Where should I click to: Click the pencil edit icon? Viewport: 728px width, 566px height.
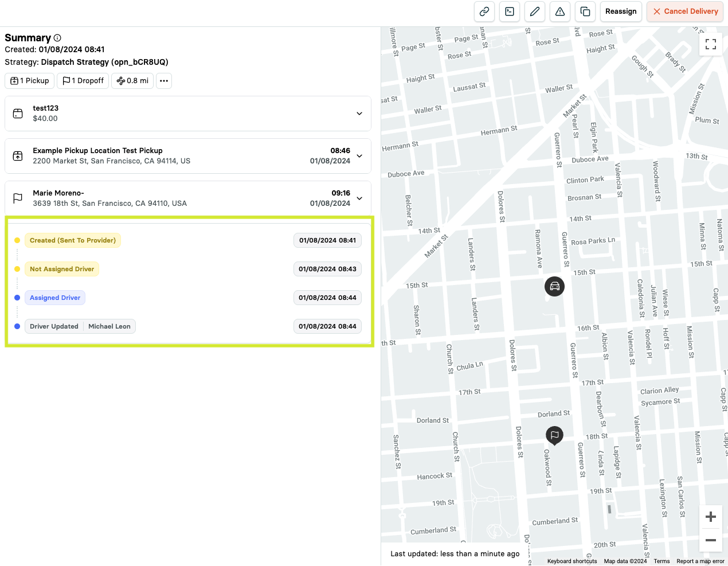535,11
